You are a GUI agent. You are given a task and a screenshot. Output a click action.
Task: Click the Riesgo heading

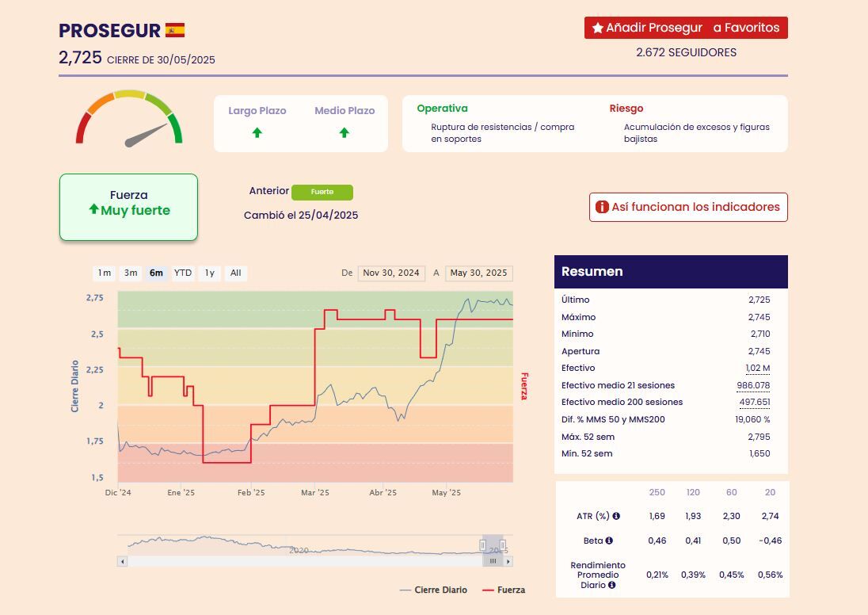(x=626, y=109)
